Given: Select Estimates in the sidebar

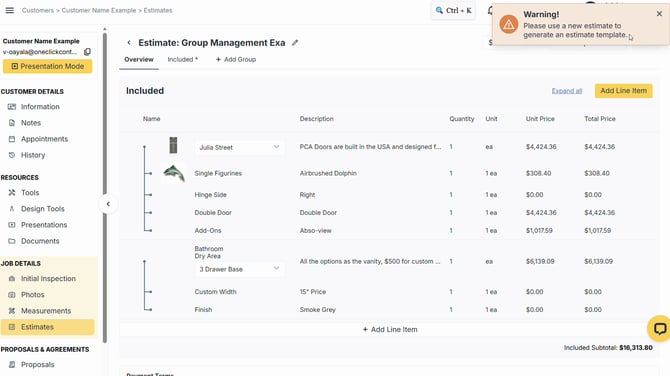Looking at the screenshot, I should 47,327.
